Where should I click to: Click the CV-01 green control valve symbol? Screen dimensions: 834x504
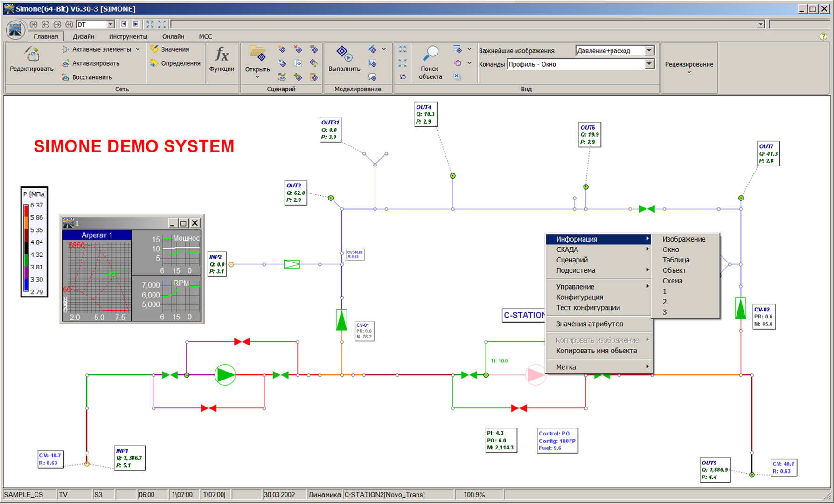(341, 320)
